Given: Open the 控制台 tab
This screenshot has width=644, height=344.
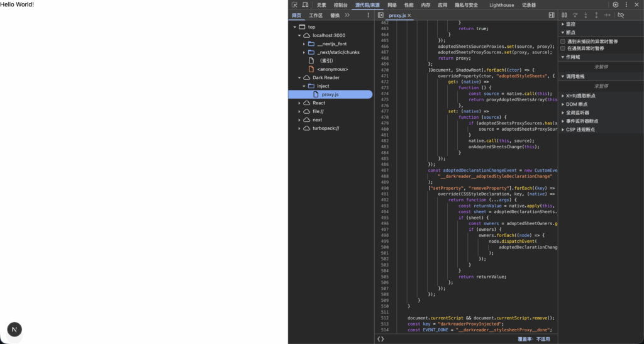Looking at the screenshot, I should point(340,5).
